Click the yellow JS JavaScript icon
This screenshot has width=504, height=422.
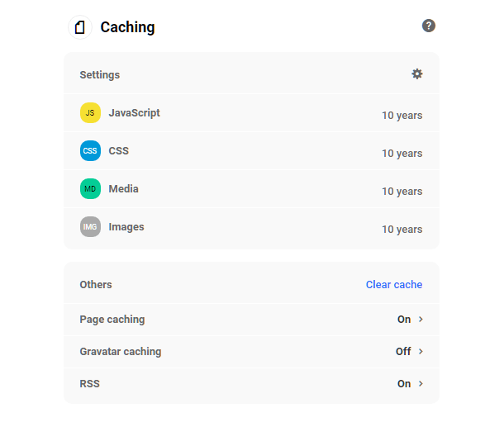click(x=90, y=113)
